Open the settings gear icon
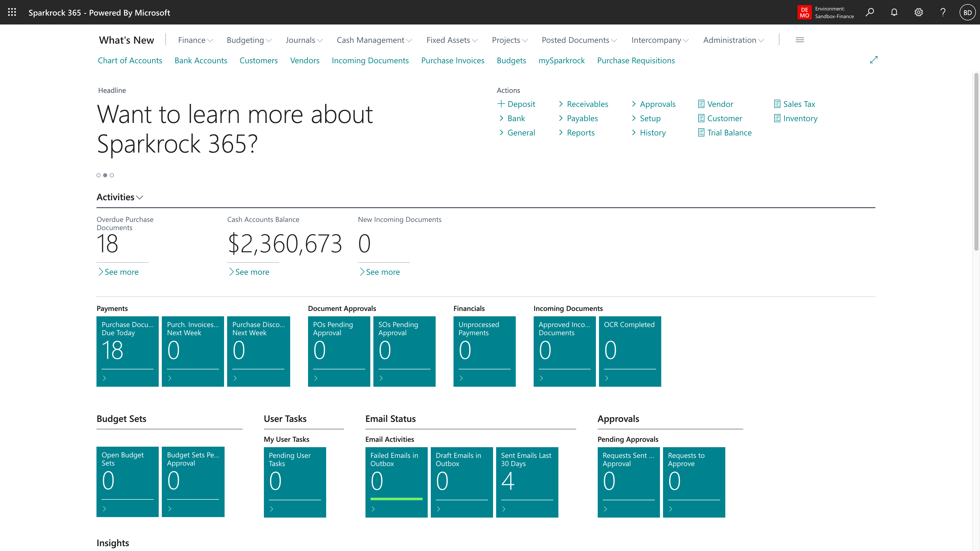This screenshot has width=980, height=551. click(918, 12)
